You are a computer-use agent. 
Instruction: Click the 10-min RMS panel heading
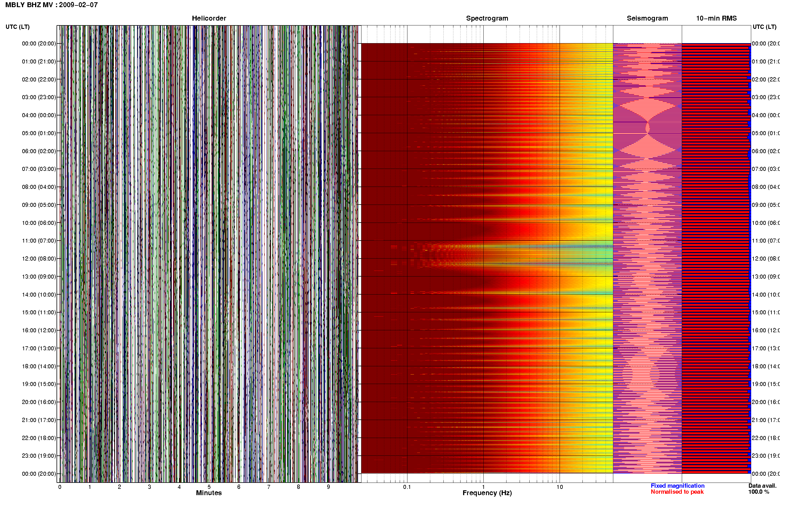pos(716,19)
